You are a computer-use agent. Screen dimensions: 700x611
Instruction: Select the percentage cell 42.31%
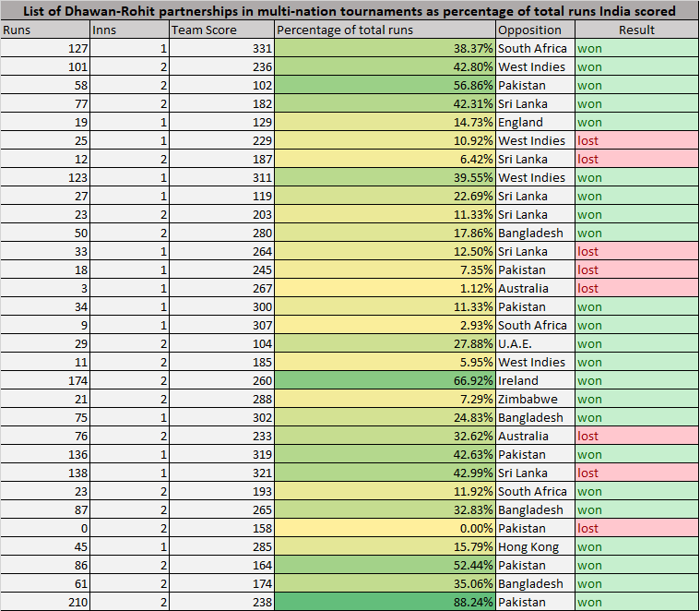point(385,103)
